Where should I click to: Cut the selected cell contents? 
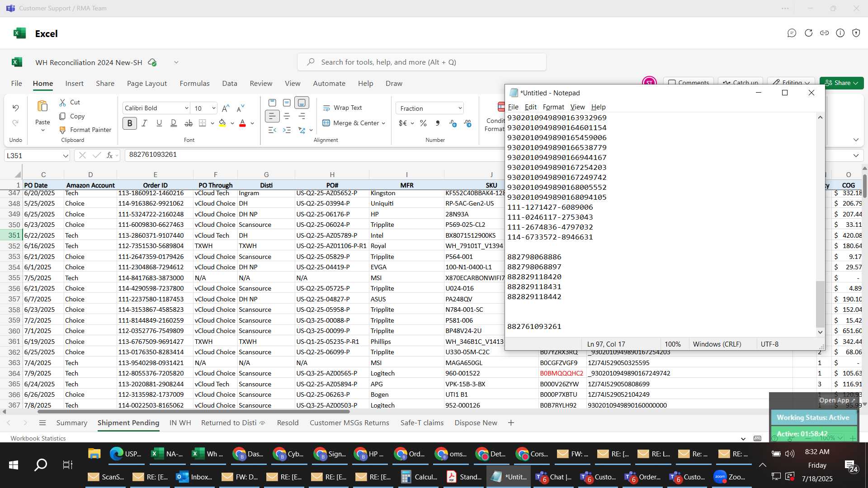70,103
